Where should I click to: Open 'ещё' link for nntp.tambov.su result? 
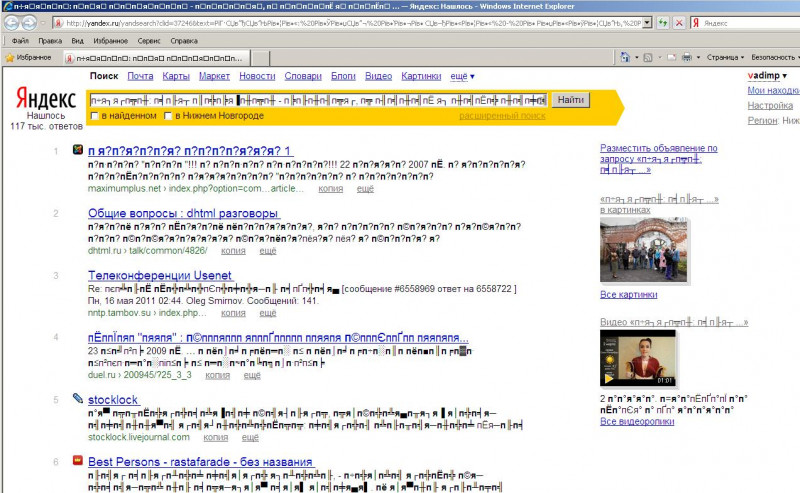268,313
